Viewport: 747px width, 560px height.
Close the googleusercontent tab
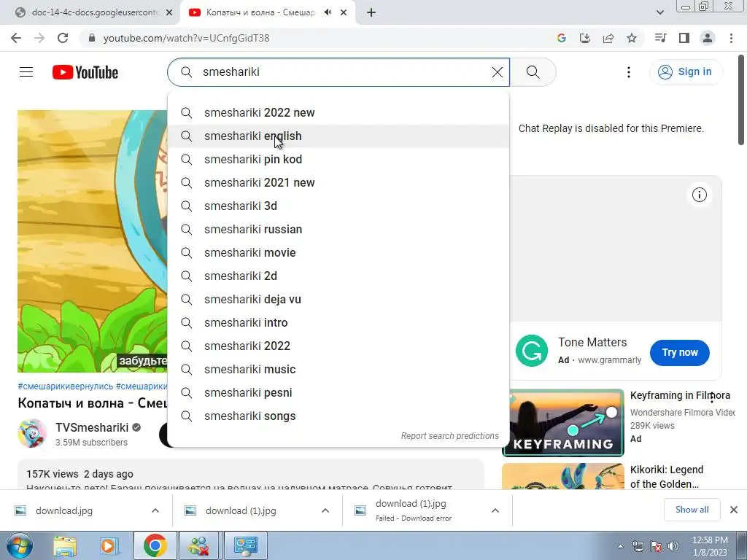click(169, 12)
